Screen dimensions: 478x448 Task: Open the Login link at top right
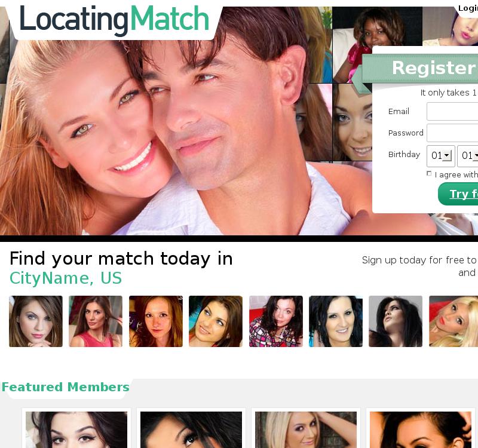pyautogui.click(x=468, y=8)
